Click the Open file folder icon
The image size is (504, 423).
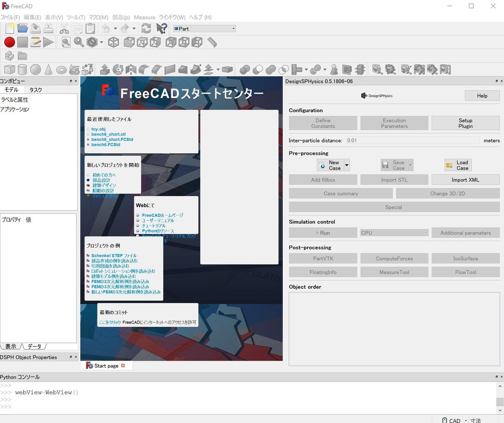pyautogui.click(x=23, y=29)
